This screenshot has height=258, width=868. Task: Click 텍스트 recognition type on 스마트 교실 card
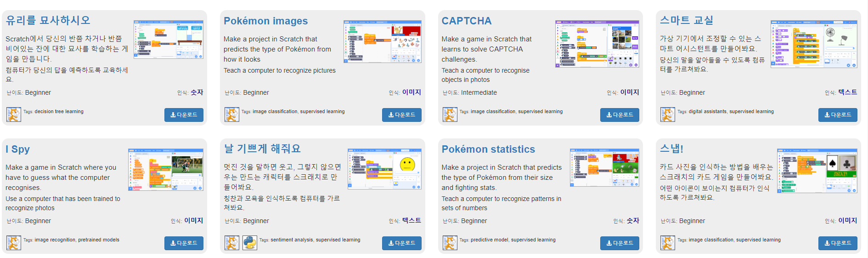click(848, 92)
